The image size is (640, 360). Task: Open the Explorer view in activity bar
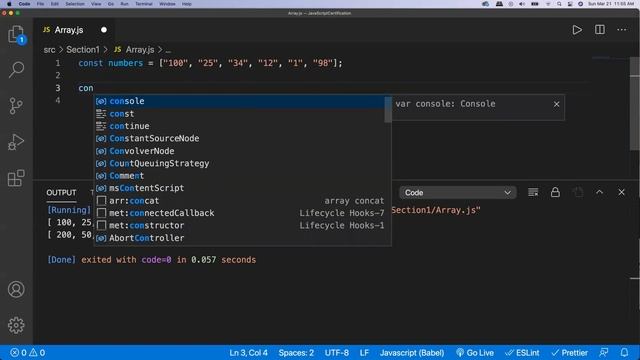[x=16, y=34]
